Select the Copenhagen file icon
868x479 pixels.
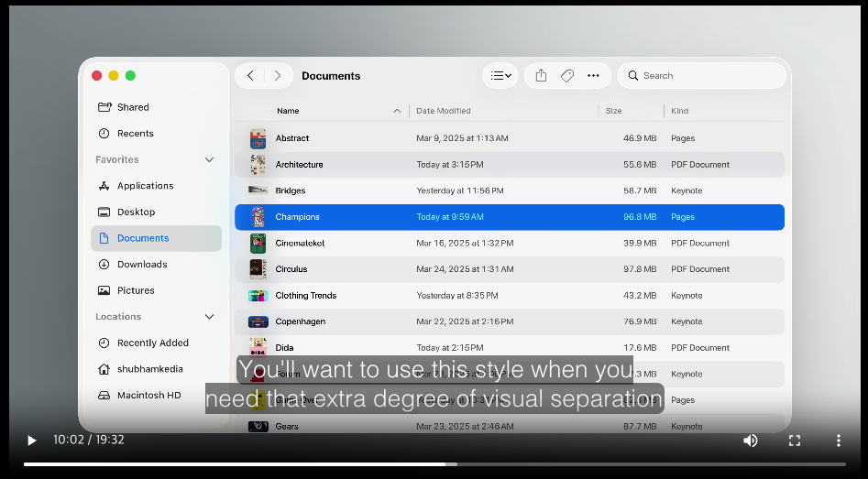258,321
